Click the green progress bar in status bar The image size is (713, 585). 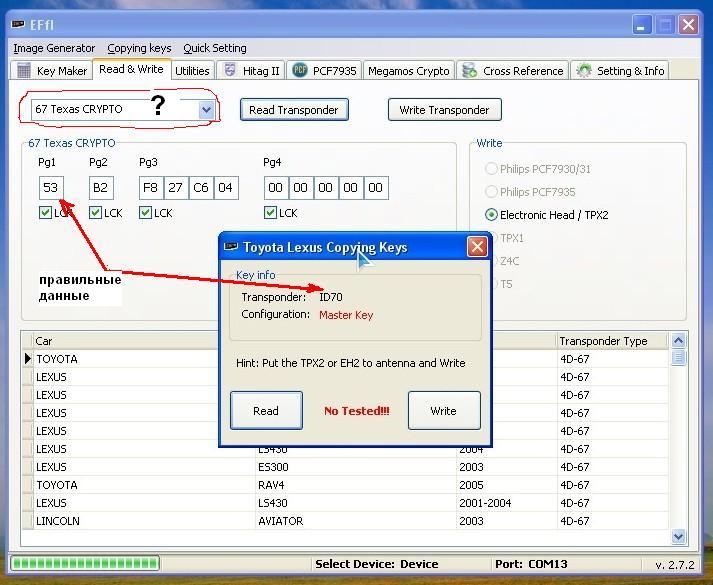click(x=85, y=564)
